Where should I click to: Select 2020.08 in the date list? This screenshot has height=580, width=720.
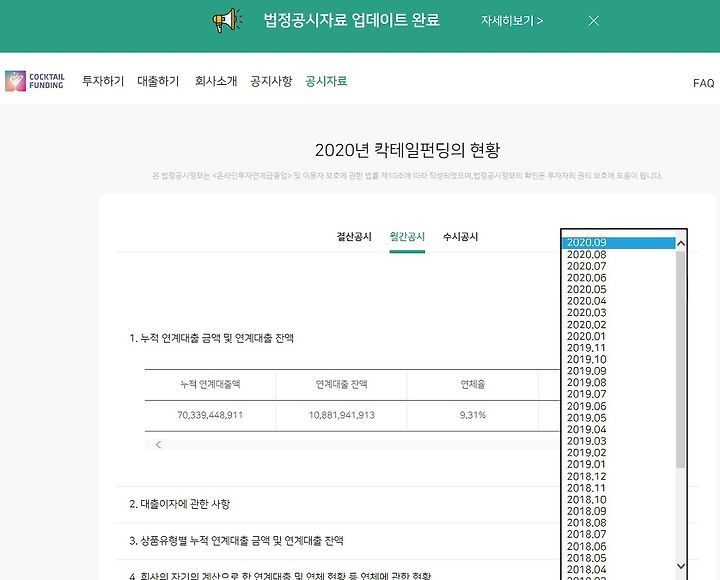click(619, 254)
